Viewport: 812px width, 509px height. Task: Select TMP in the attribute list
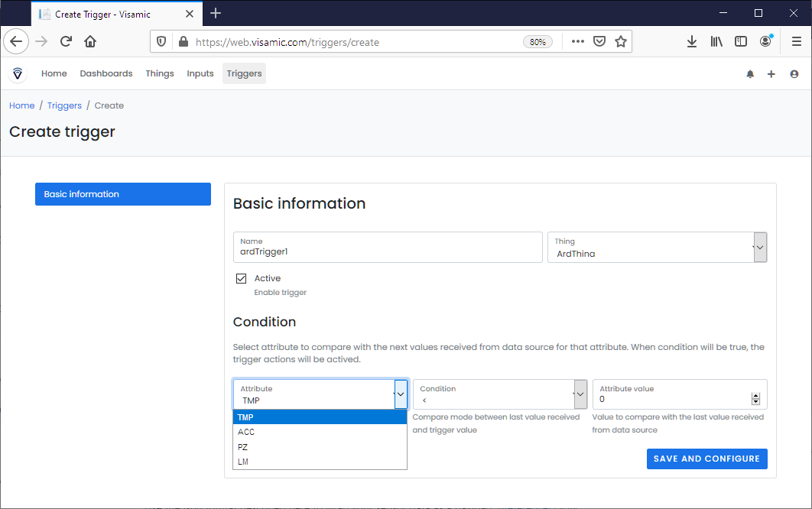(x=320, y=417)
